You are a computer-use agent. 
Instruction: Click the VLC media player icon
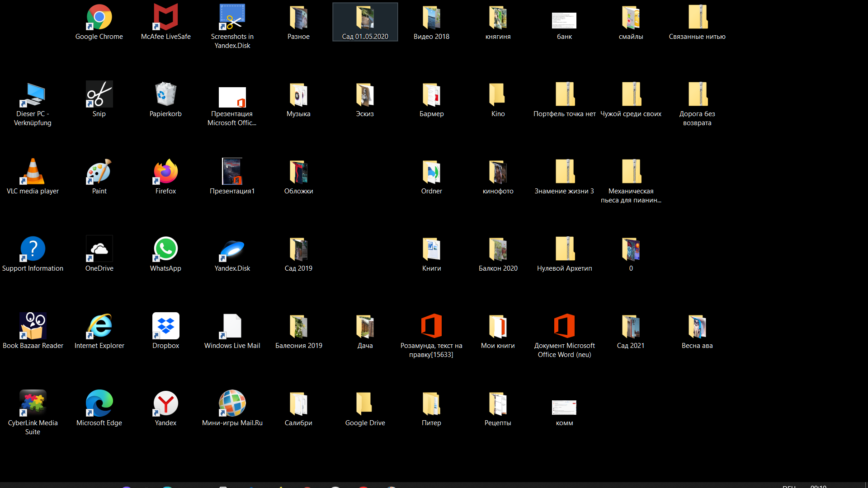tap(33, 172)
